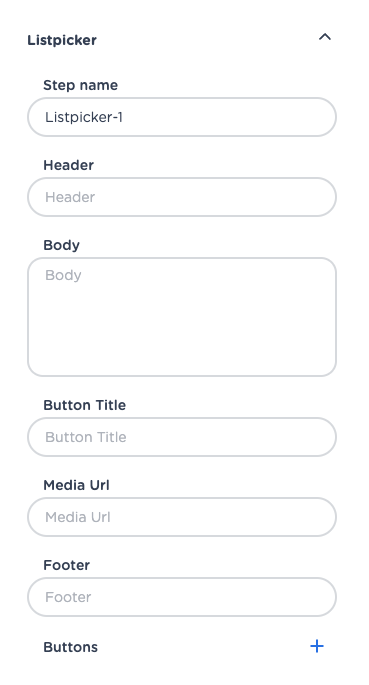
Task: Click the Listpicker section title
Action: coord(62,40)
